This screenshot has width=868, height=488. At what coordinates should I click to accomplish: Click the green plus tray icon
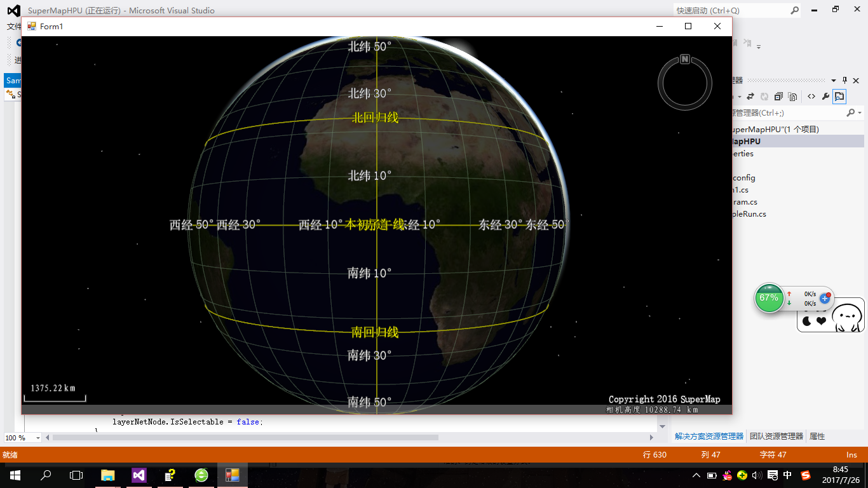click(x=742, y=475)
